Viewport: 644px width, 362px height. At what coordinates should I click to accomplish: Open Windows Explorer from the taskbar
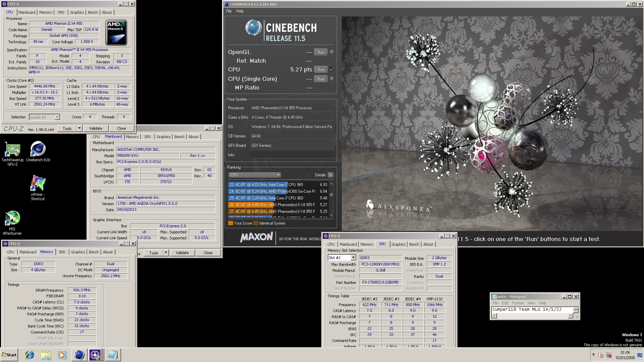[46, 355]
